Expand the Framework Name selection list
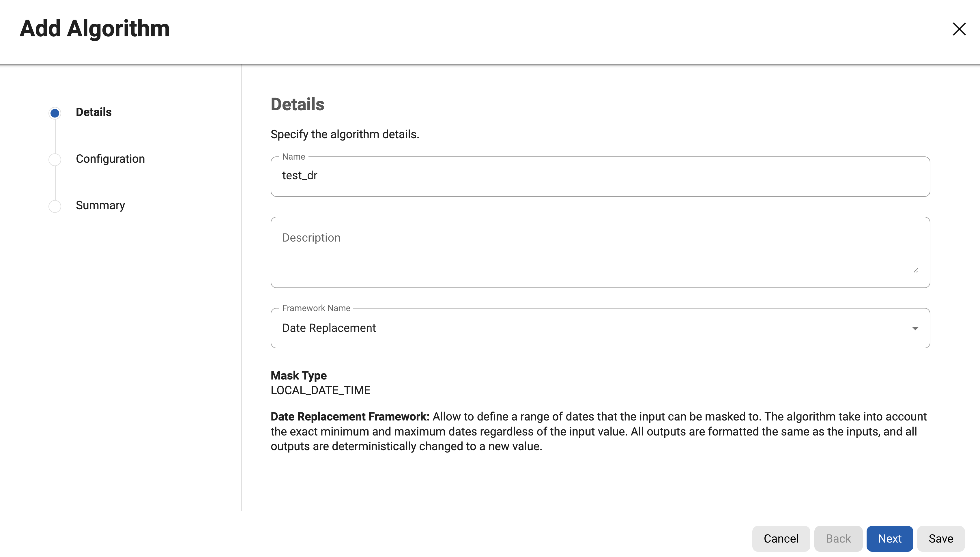 [x=915, y=328]
